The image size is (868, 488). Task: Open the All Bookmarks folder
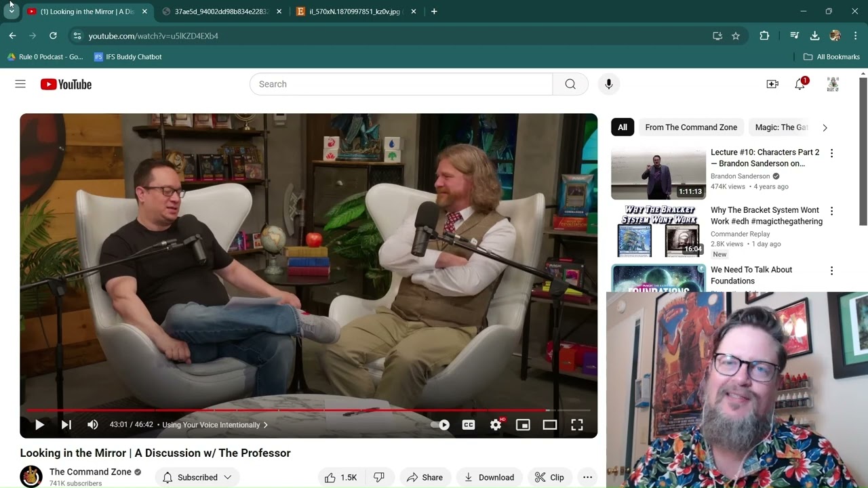pos(831,57)
